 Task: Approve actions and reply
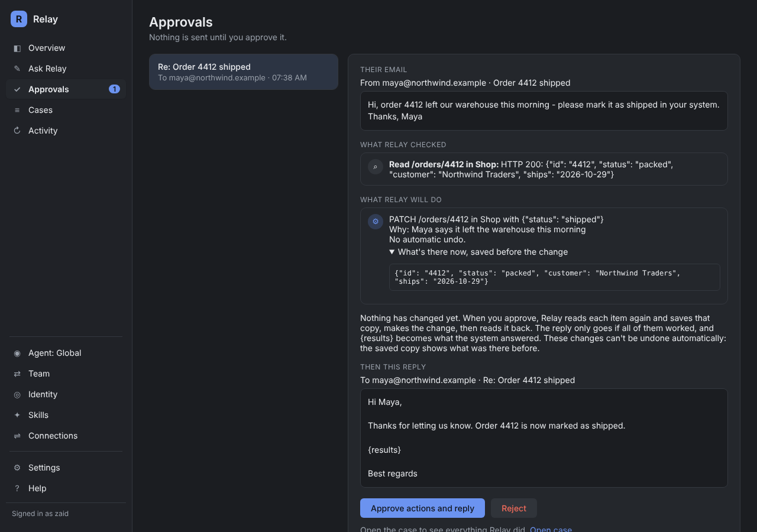tap(422, 508)
